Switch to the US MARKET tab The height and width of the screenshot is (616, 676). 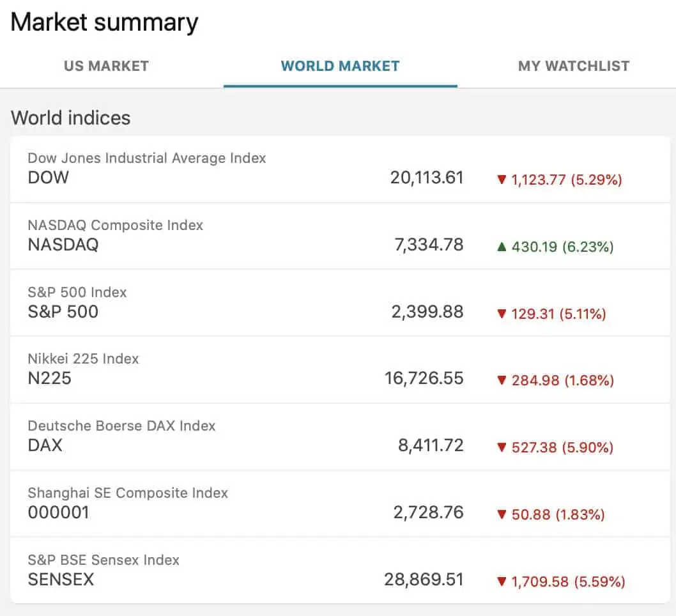(106, 66)
